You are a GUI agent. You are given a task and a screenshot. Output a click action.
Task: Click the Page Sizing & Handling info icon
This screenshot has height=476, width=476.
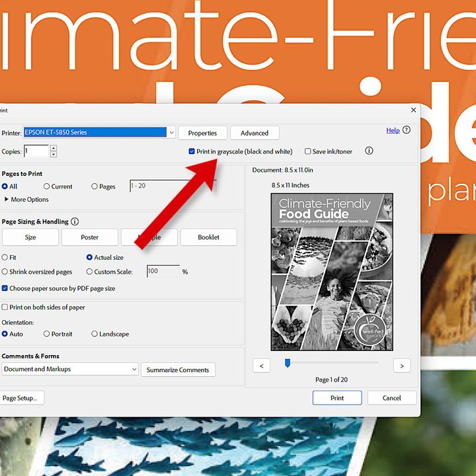pyautogui.click(x=75, y=221)
